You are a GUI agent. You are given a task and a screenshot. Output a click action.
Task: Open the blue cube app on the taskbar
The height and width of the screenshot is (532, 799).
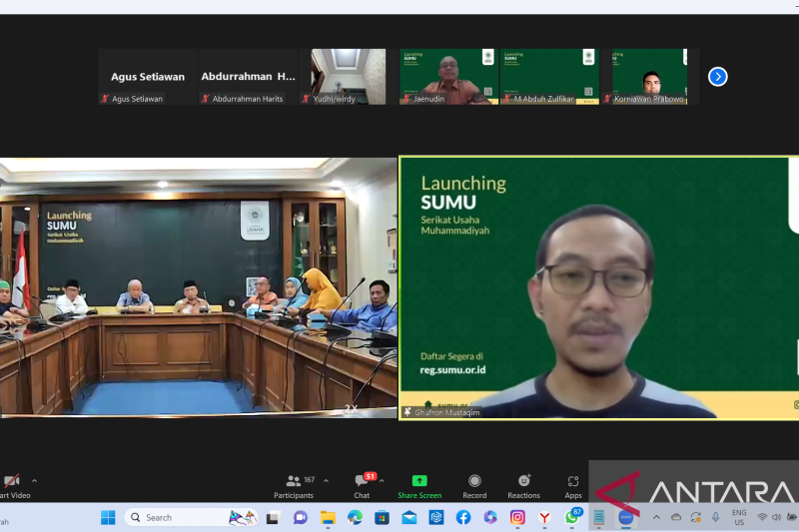coord(436,518)
